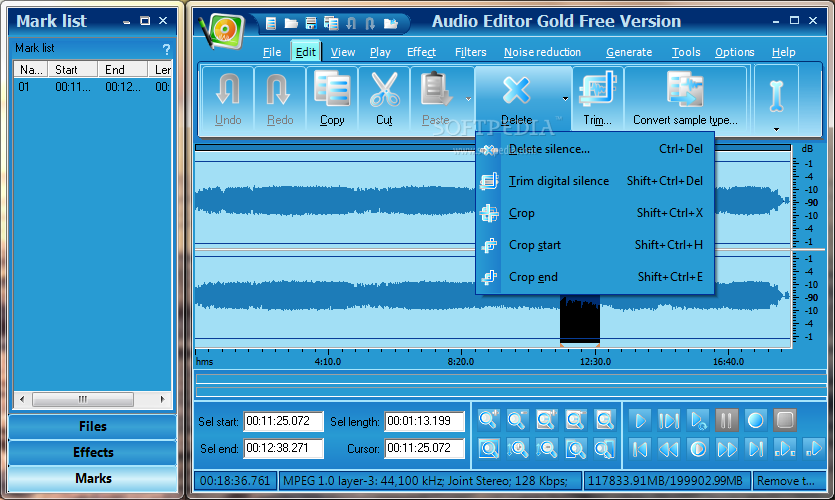Click the Start column header in Mark list

tap(73, 70)
